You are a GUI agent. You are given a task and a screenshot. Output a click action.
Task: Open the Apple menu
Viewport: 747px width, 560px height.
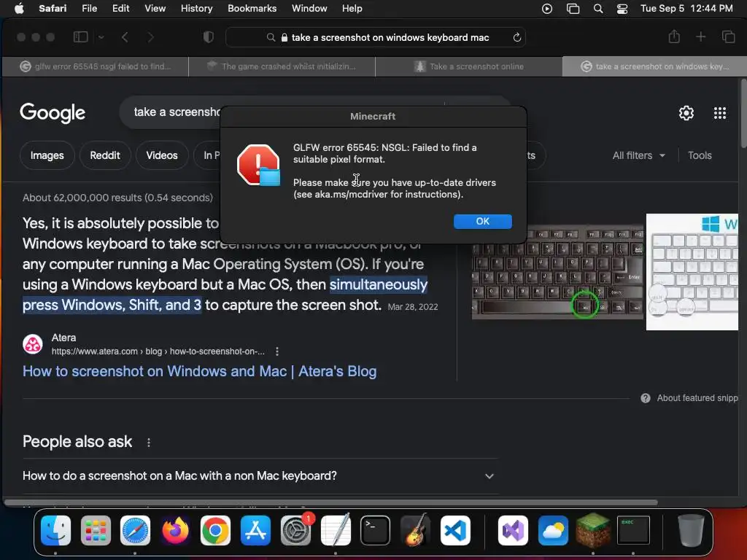pos(19,8)
